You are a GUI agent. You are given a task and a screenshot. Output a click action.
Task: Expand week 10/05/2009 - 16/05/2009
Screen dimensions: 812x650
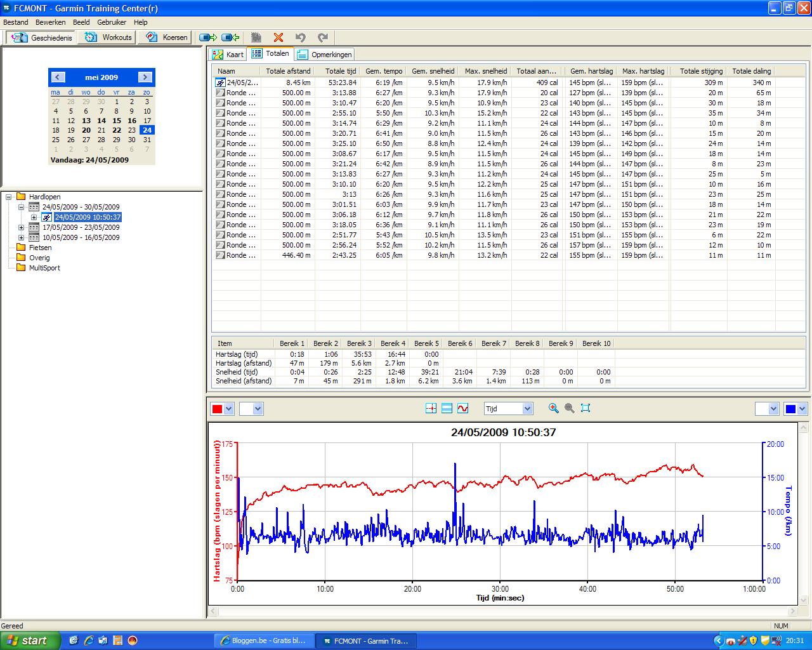[21, 237]
